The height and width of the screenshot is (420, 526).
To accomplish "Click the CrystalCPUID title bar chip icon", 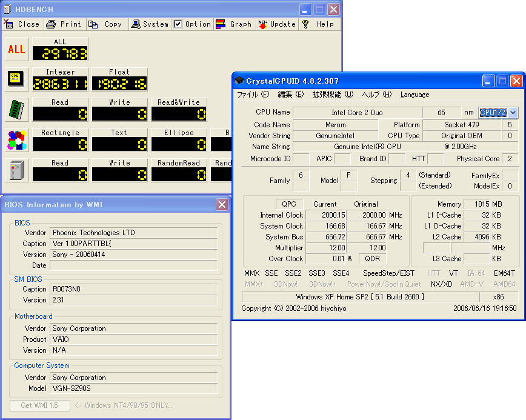I will coord(239,81).
